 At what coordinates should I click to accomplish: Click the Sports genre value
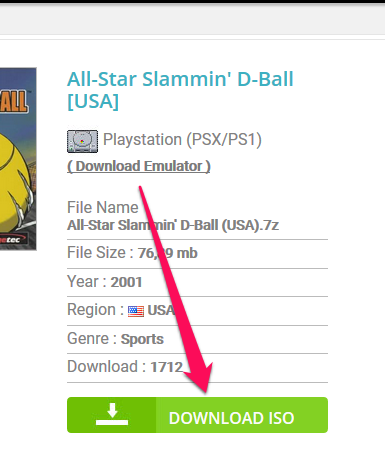click(142, 339)
